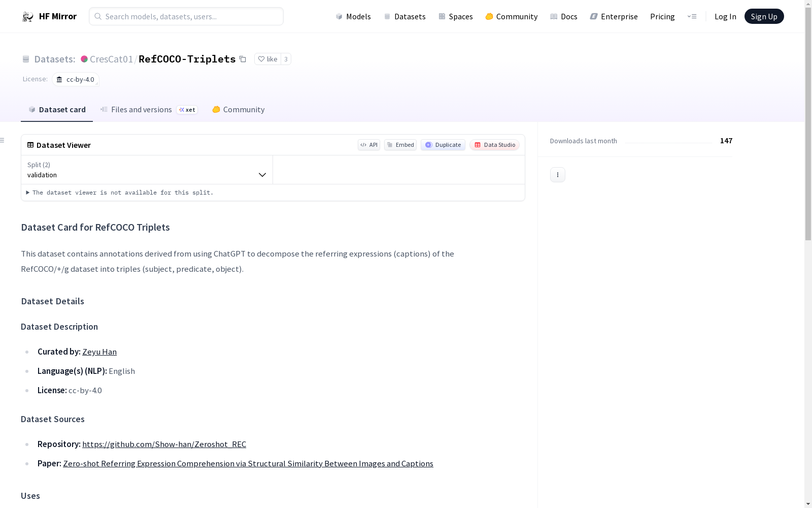Click the Uses heading

coord(30,496)
